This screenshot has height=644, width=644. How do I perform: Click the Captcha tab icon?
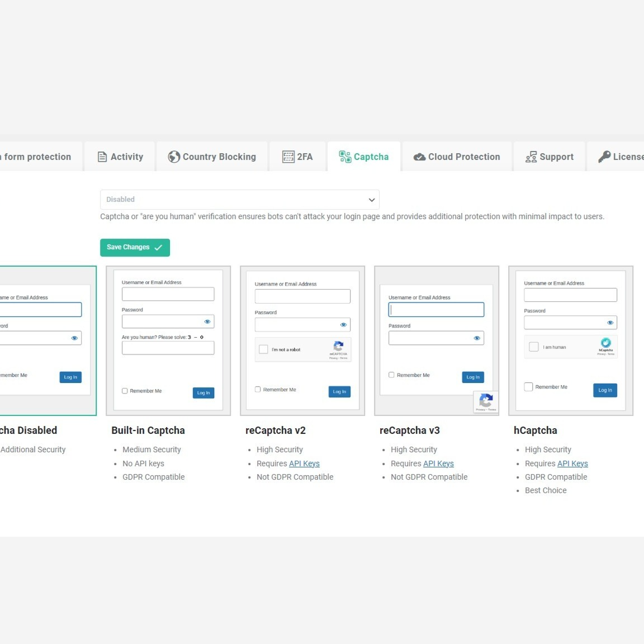pyautogui.click(x=345, y=157)
